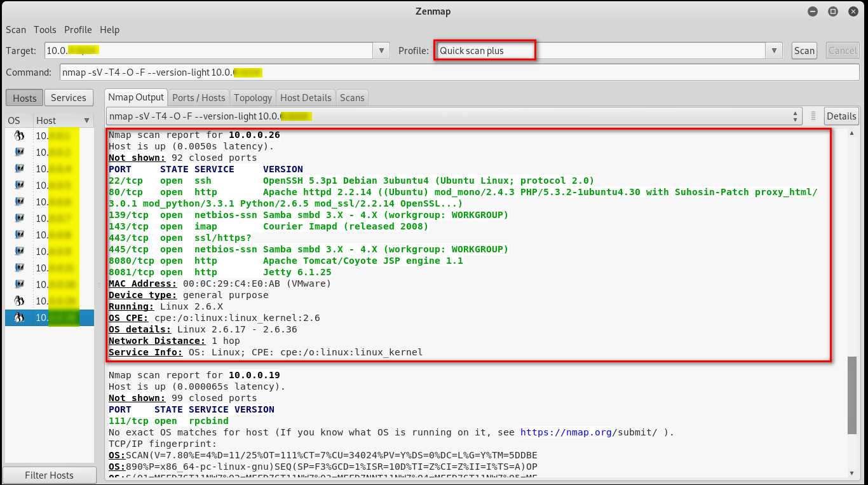868x485 pixels.
Task: Click the 'Nmap scan report for 10.0.0.19' line
Action: click(194, 375)
